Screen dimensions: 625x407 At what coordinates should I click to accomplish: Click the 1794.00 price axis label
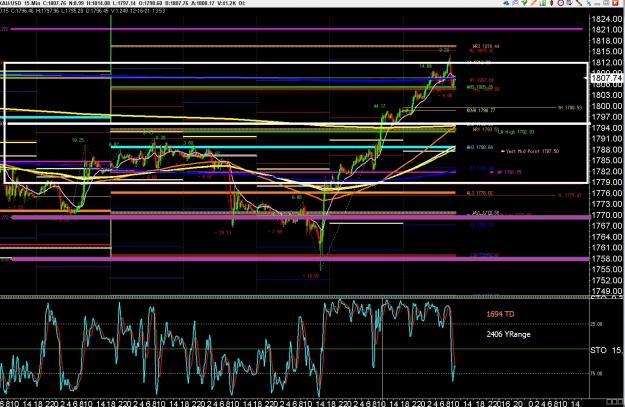coord(607,128)
